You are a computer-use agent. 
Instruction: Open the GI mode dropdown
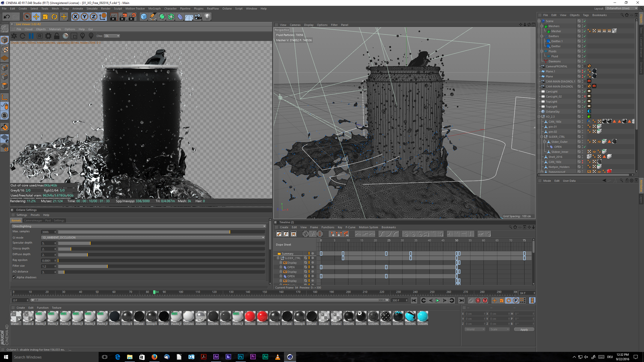tap(153, 238)
